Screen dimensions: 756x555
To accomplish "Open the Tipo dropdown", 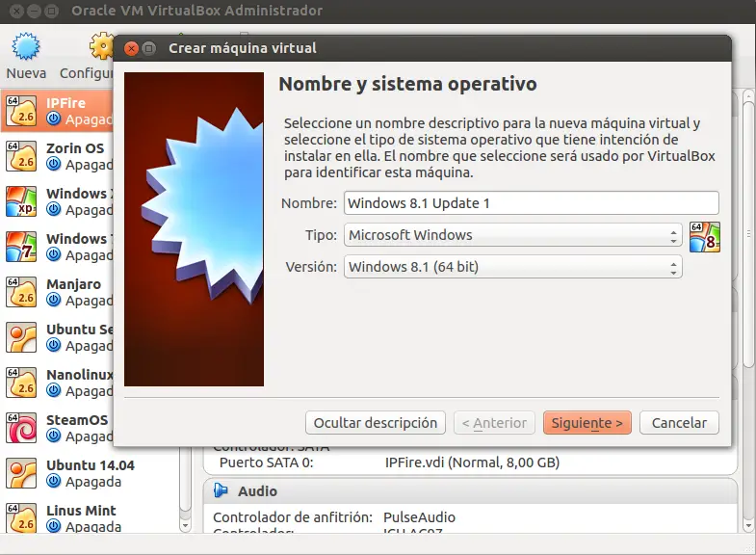I will click(513, 235).
